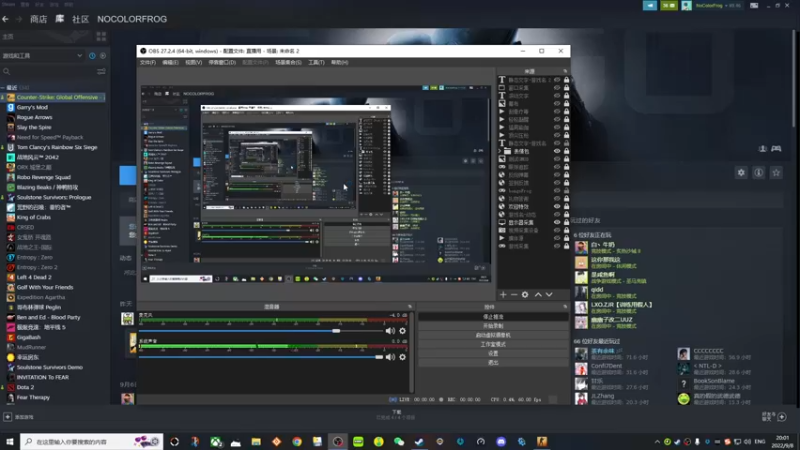Open Discord from the taskbar
Image resolution: width=800 pixels, height=450 pixels.
501,441
